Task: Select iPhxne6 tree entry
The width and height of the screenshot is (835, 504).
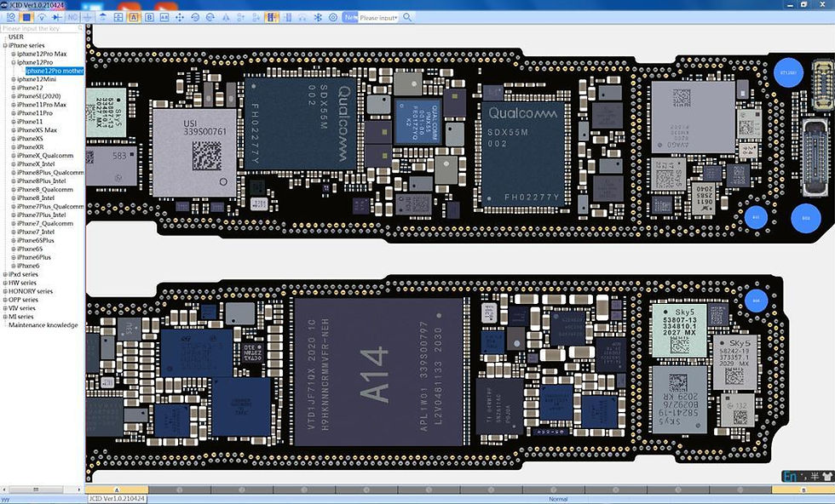Action: pos(28,266)
